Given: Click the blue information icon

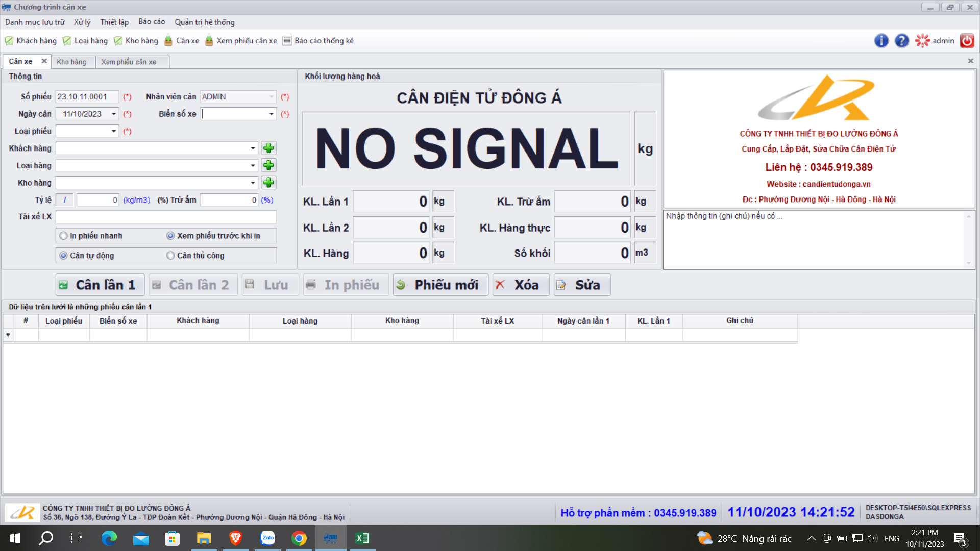Looking at the screenshot, I should coord(881,41).
